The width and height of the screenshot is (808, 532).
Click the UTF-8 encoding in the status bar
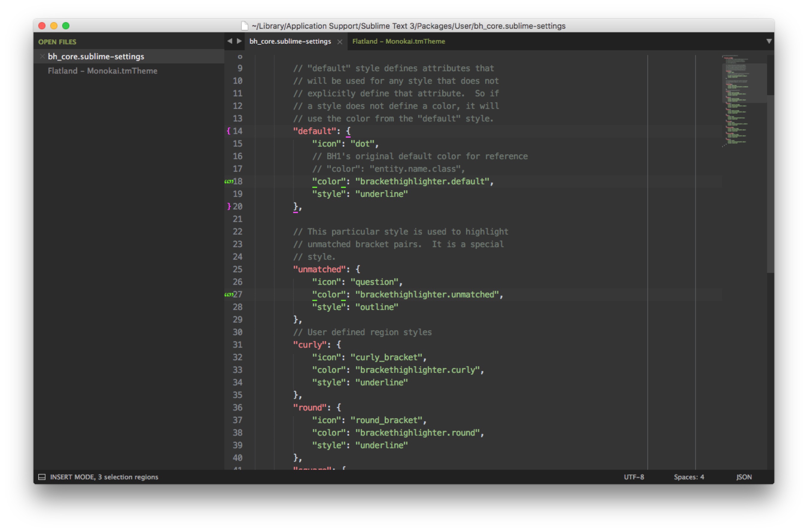(x=634, y=477)
